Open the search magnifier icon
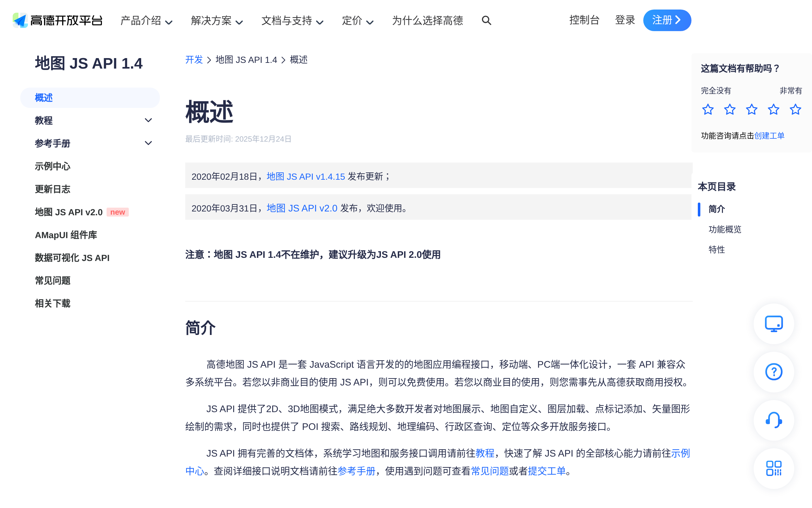The image size is (812, 508). click(486, 21)
